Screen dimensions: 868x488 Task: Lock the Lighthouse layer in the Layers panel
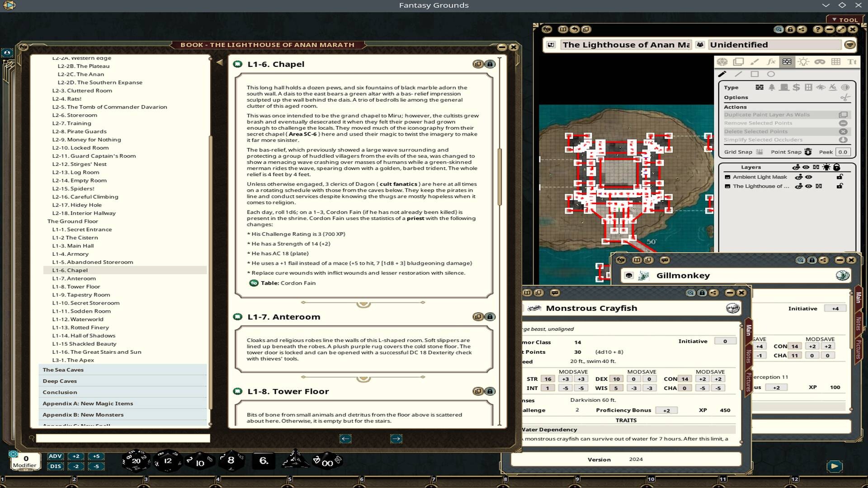[840, 186]
